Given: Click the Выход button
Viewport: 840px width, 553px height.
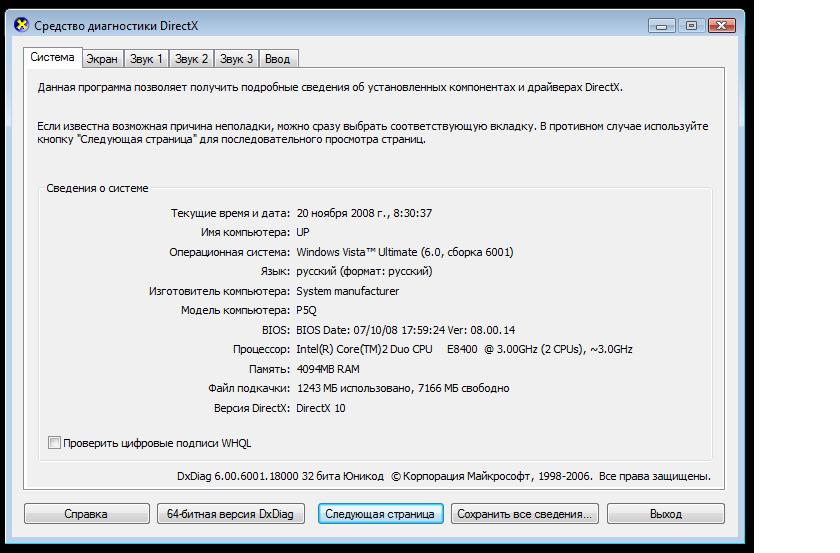Looking at the screenshot, I should 666,514.
